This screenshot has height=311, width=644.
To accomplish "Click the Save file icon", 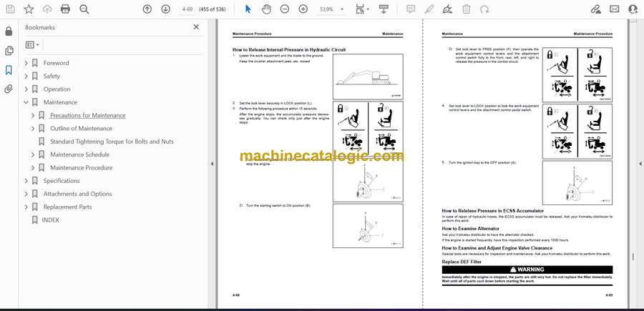I will pos(10,9).
